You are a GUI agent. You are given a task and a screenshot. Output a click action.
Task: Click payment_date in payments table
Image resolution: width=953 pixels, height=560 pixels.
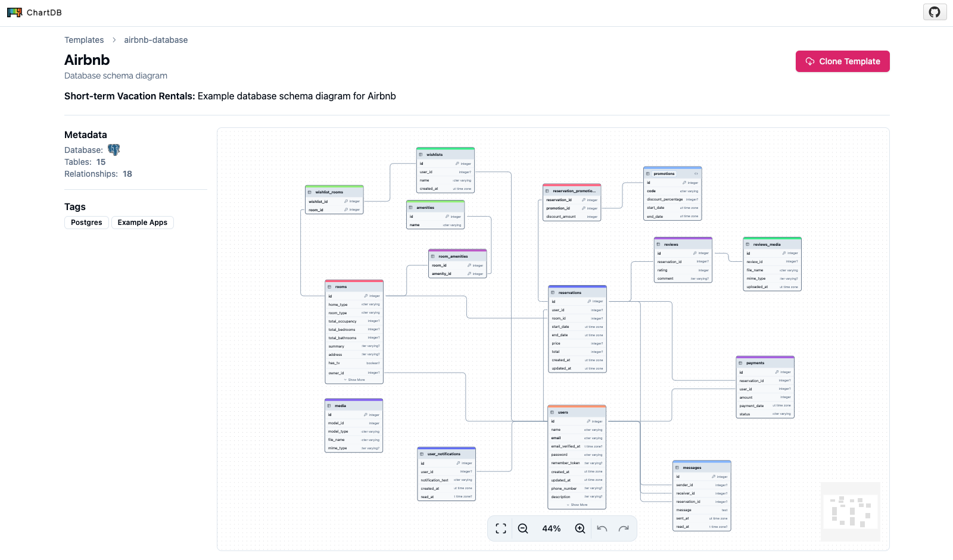click(x=765, y=406)
